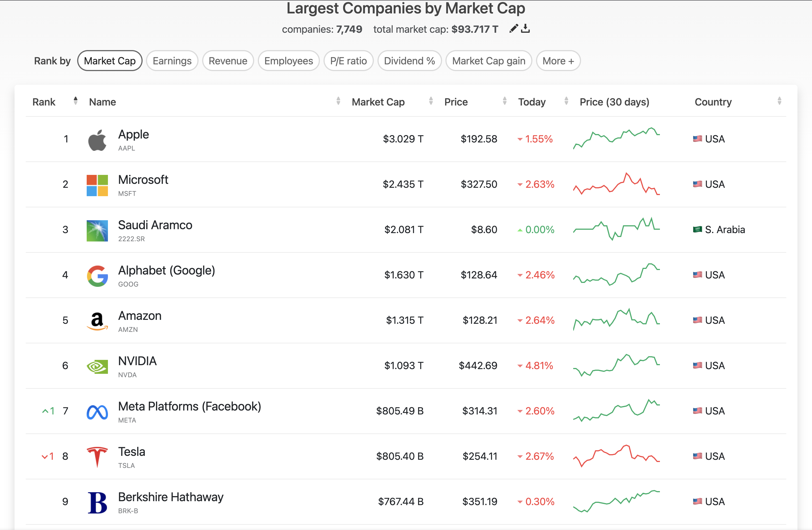The image size is (812, 530).
Task: Sort by Country column arrows
Action: [779, 101]
